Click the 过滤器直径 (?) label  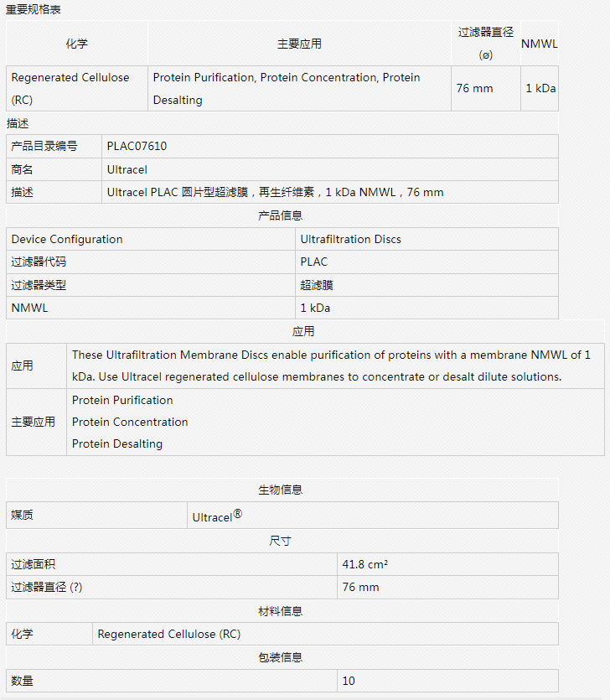(x=46, y=587)
